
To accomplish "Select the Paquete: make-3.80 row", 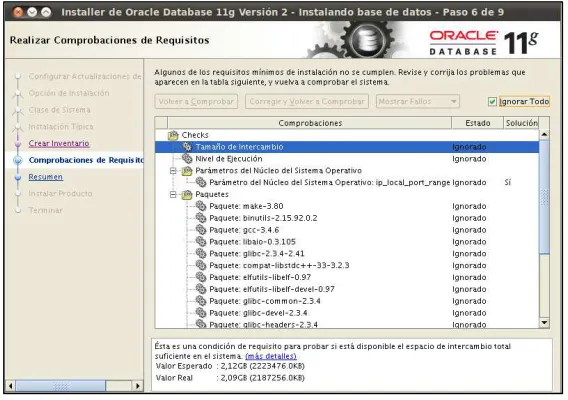I will [347, 206].
